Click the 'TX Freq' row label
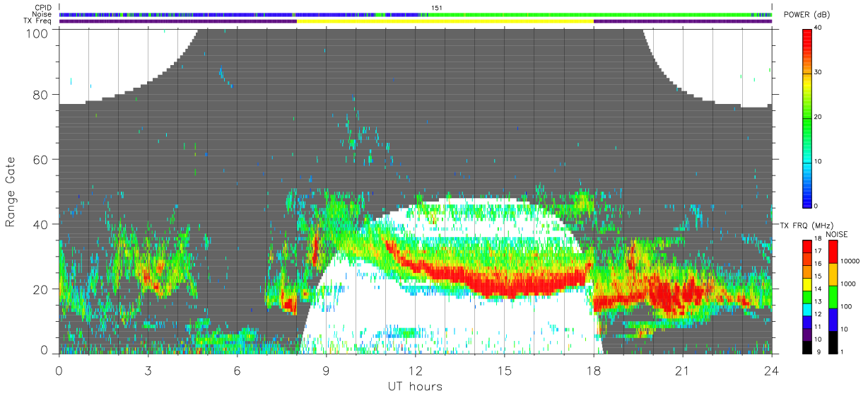 pos(38,21)
